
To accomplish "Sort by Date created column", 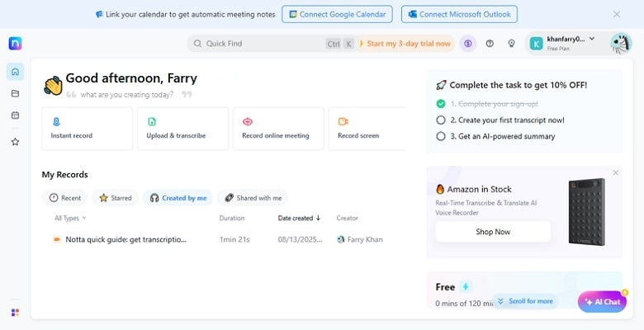I will point(299,218).
